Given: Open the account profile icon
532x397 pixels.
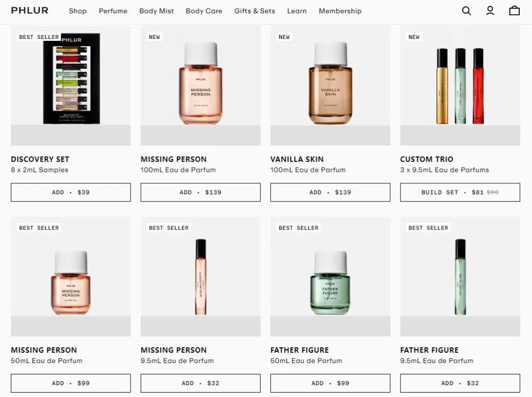Looking at the screenshot, I should point(490,11).
